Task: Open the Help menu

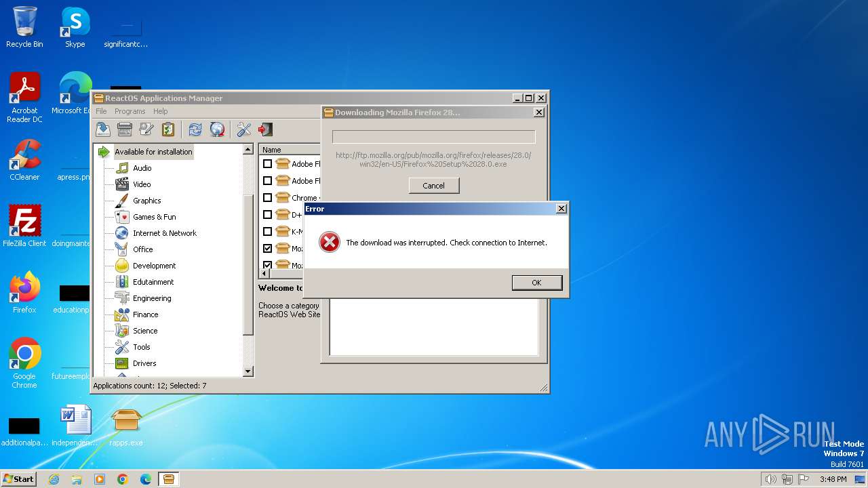Action: point(160,111)
